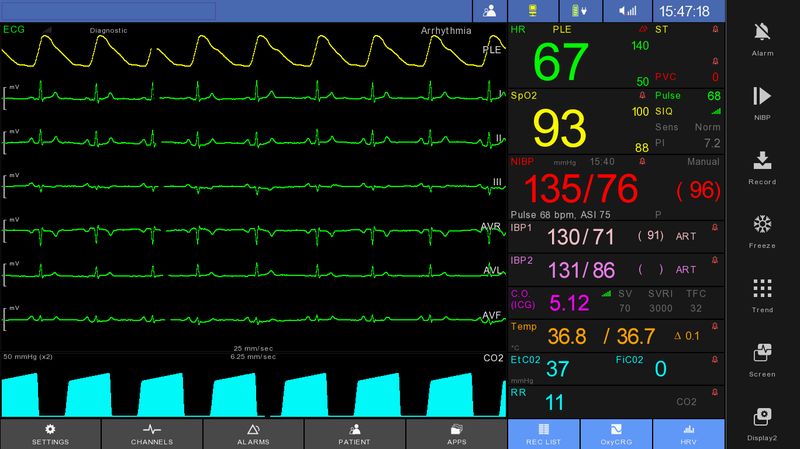Select the NIBP 135/76 reading panel
Viewport: 800px width, 449px height.
pos(616,188)
